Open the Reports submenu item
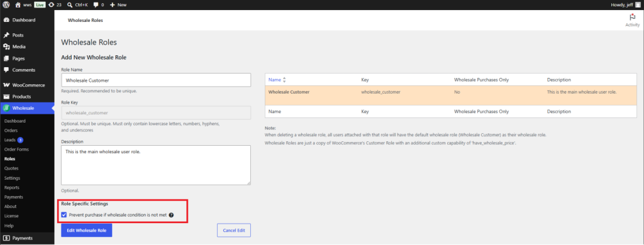644x245 pixels. click(x=11, y=188)
